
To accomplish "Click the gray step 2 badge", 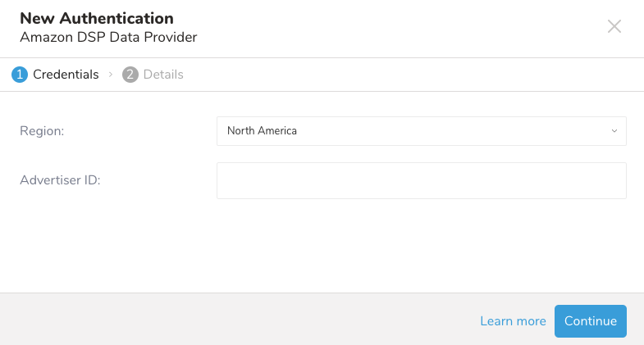I will [130, 75].
